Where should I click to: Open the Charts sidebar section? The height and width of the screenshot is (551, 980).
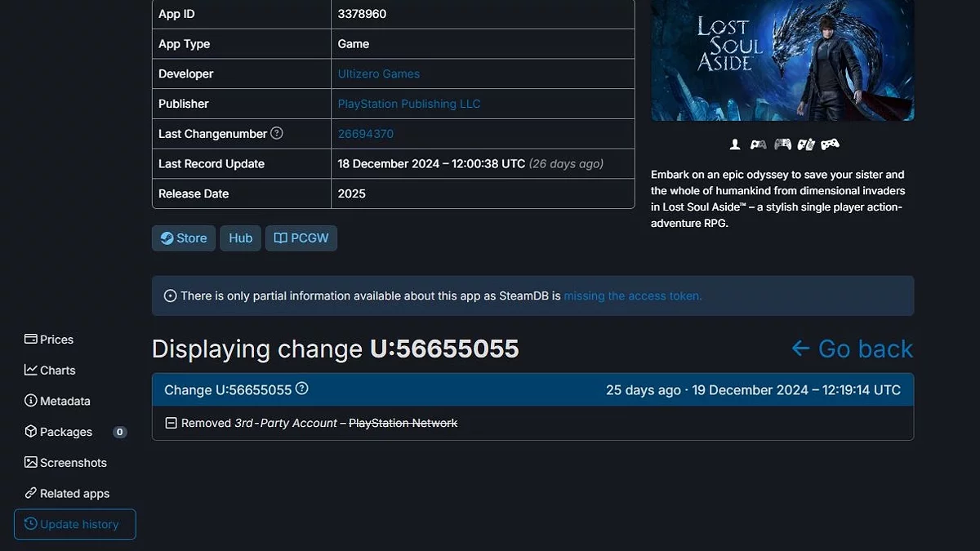pyautogui.click(x=50, y=370)
